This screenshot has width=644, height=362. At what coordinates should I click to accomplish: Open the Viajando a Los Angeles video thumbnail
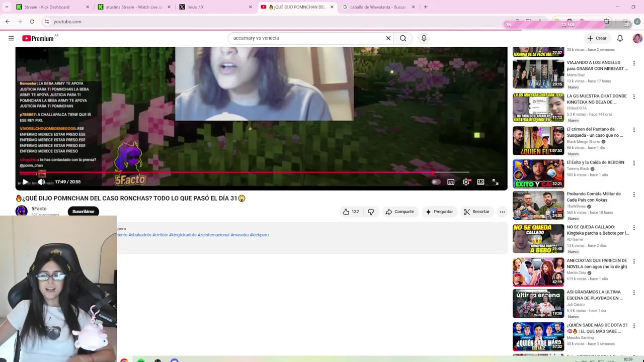(x=538, y=74)
